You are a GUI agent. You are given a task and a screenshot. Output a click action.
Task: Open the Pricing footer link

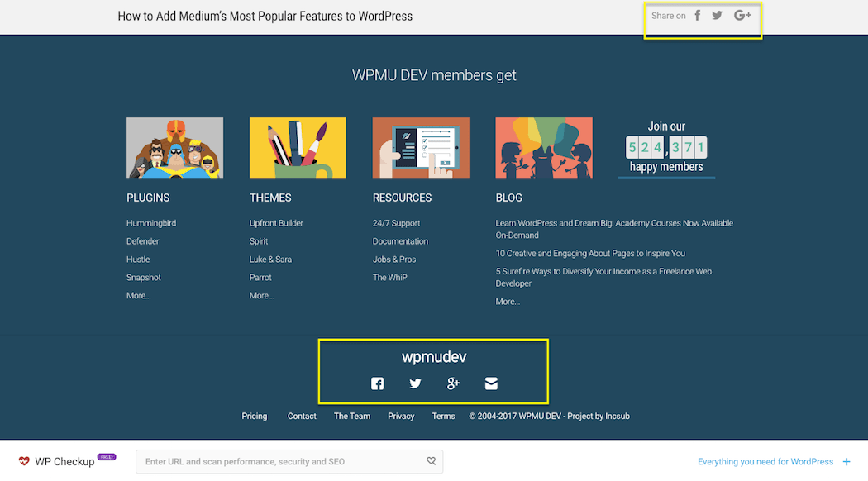pyautogui.click(x=254, y=417)
